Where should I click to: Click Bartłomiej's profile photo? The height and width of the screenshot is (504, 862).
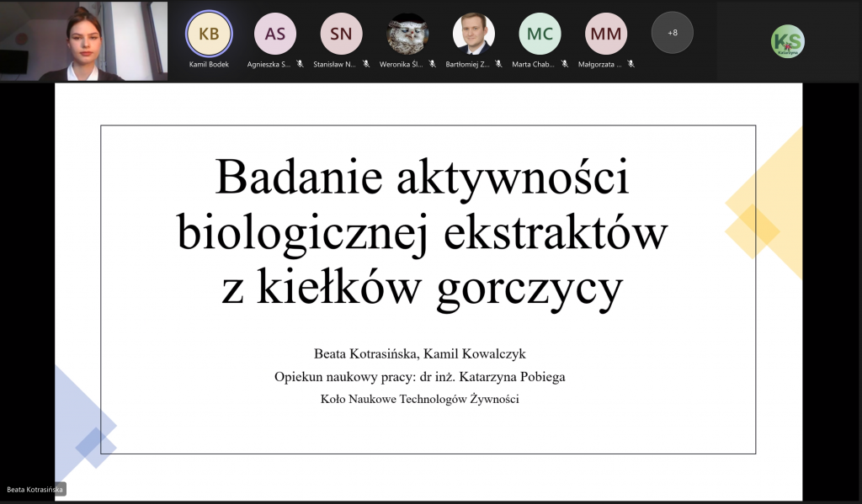pyautogui.click(x=473, y=34)
